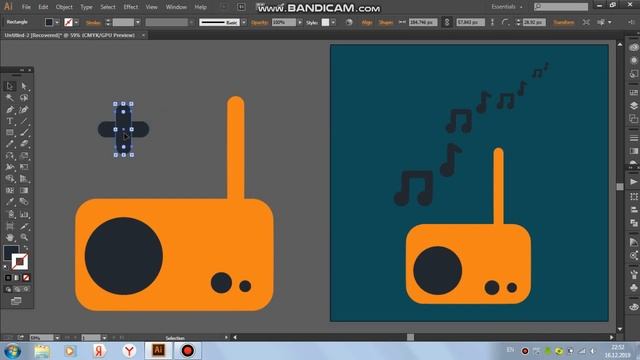Open the Basic brush definition dropdown
Viewport: 640px width, 360px height.
point(244,22)
